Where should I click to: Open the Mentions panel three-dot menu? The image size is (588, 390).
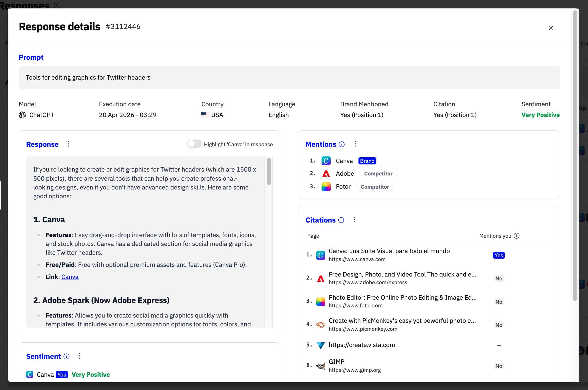tap(355, 144)
